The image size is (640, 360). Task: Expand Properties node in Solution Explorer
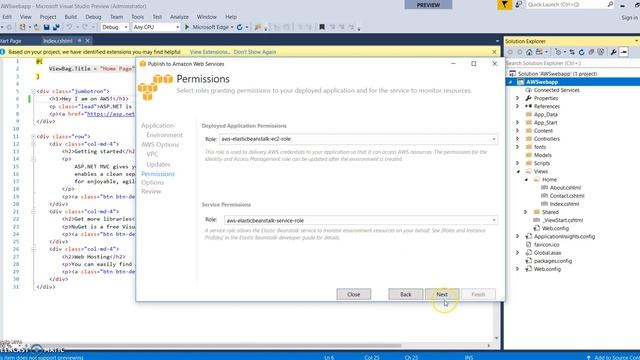[518, 98]
